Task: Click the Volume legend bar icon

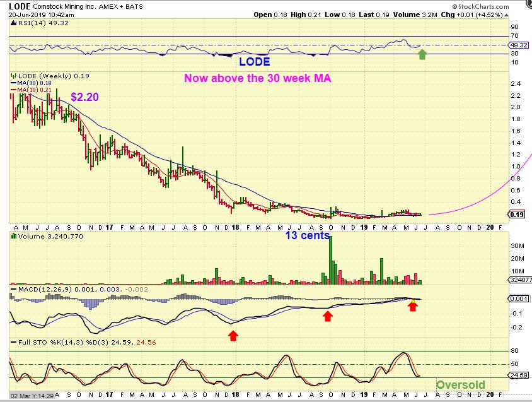Action: 14,236
